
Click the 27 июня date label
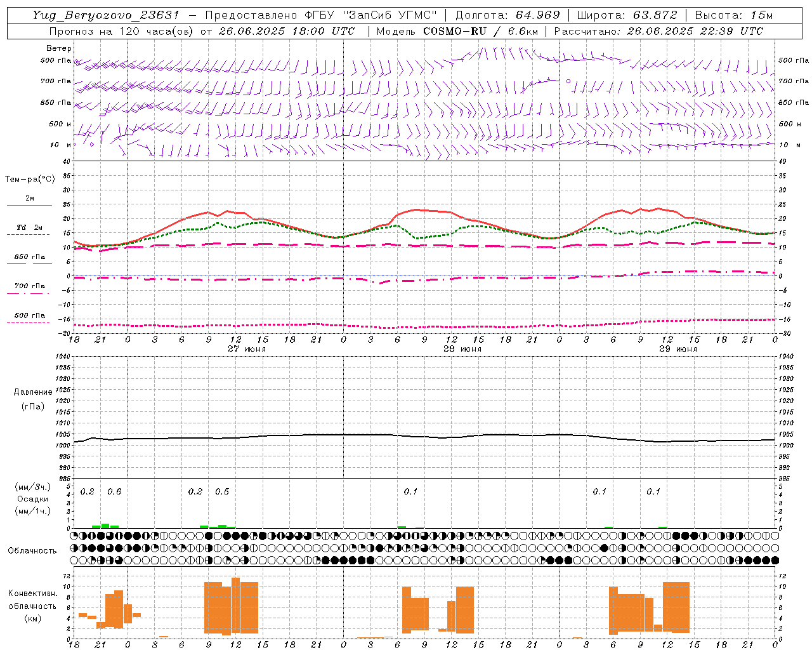247,349
